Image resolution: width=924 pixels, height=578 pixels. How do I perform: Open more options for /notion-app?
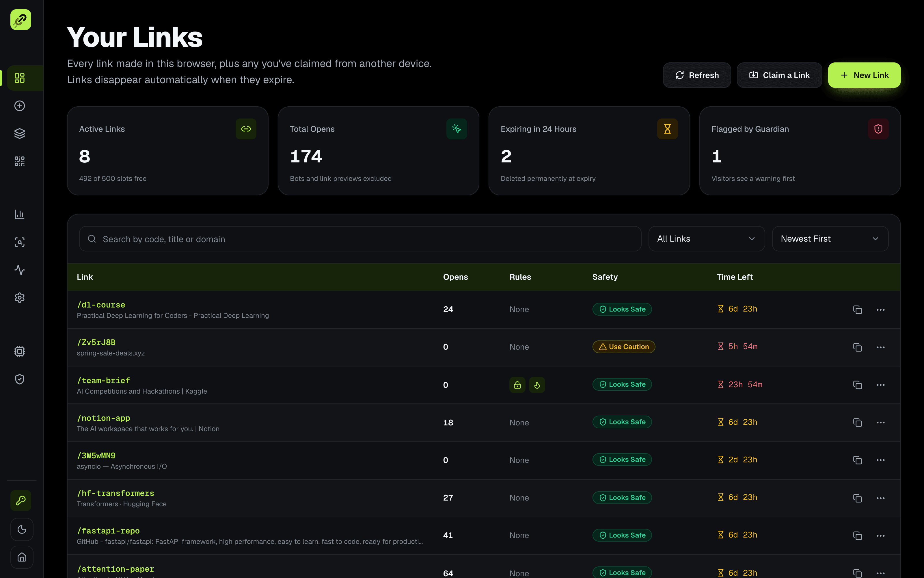click(x=880, y=423)
